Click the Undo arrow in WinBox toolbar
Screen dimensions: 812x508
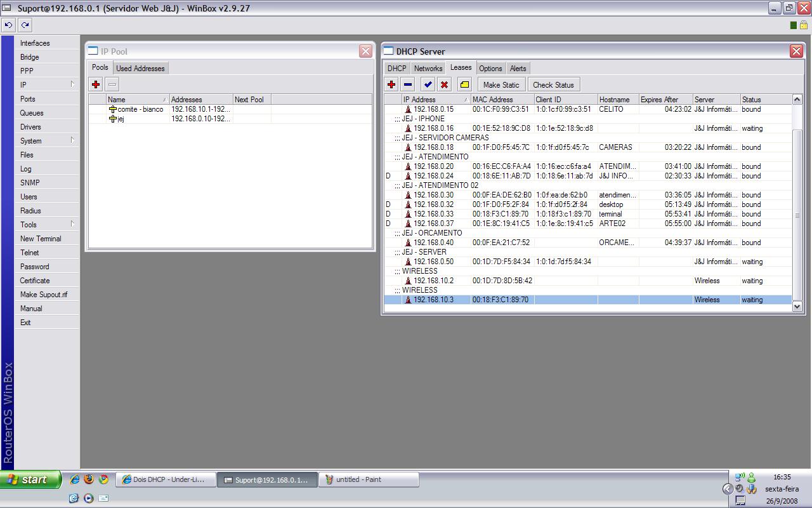(8, 25)
